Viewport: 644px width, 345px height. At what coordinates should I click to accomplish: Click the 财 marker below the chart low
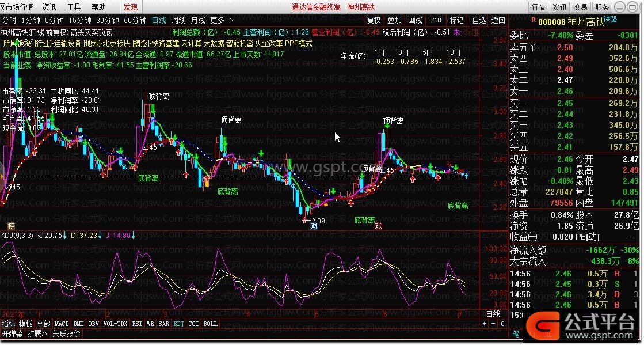[314, 226]
